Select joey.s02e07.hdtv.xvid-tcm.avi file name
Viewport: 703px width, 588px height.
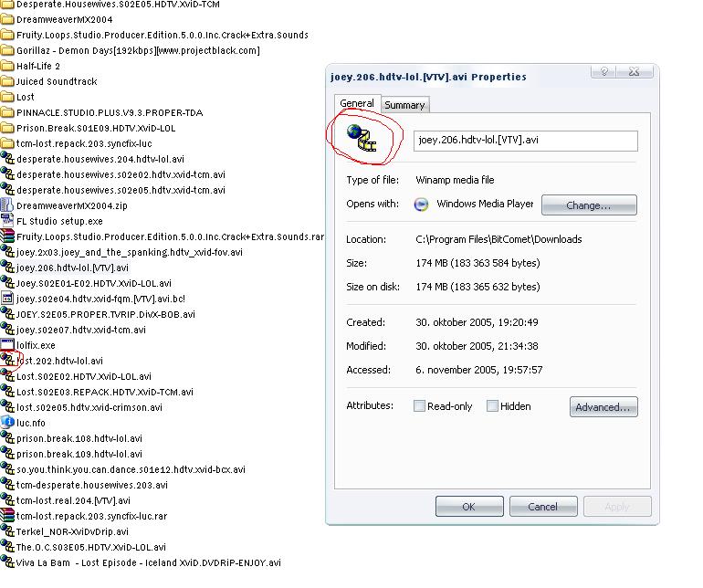80,330
